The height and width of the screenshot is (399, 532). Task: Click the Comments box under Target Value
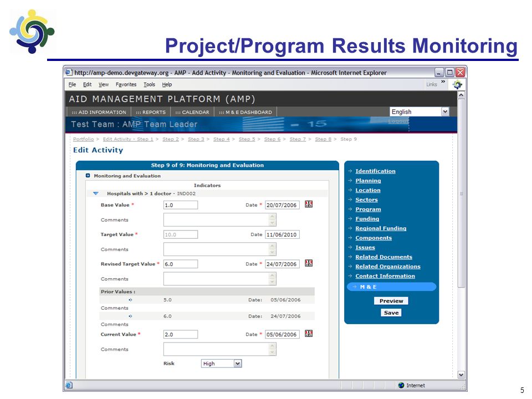(220, 249)
